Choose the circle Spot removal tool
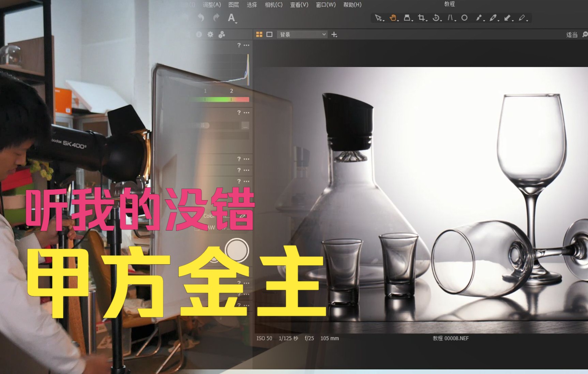588x374 pixels. 464,18
